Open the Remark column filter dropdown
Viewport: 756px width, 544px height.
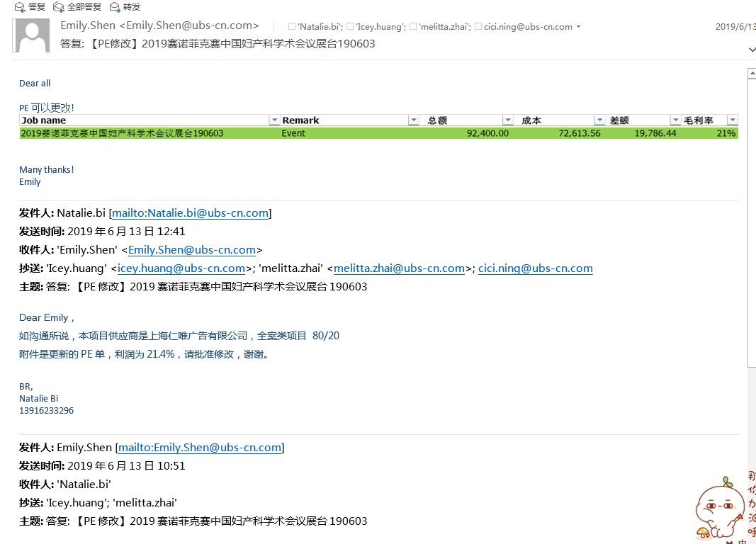(414, 120)
